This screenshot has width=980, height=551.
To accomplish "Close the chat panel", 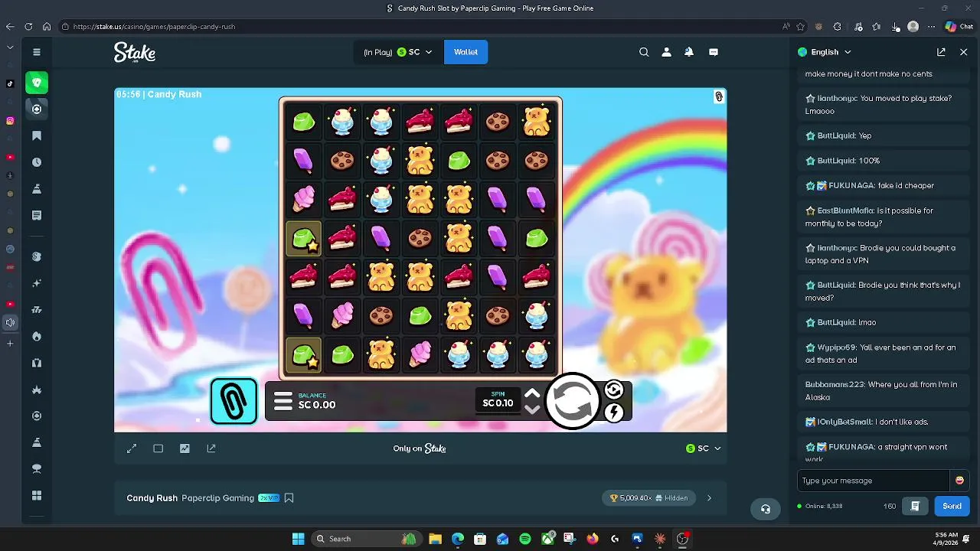I will point(964,52).
